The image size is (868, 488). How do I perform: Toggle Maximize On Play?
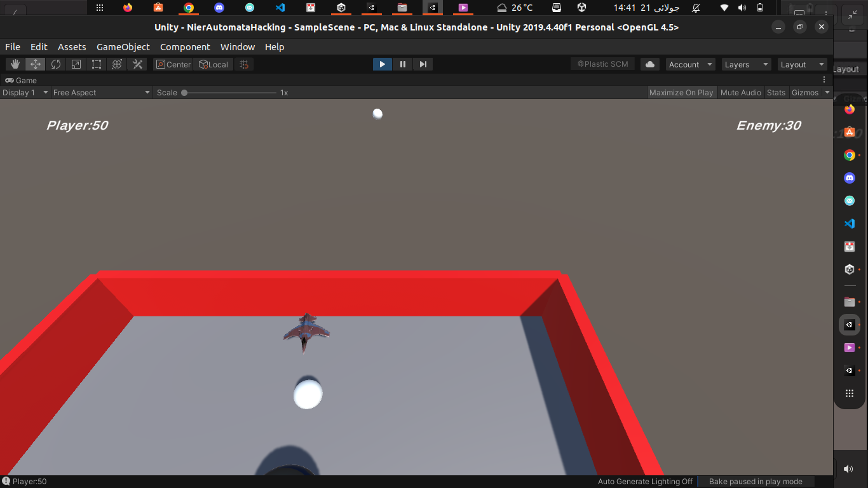[x=681, y=92]
